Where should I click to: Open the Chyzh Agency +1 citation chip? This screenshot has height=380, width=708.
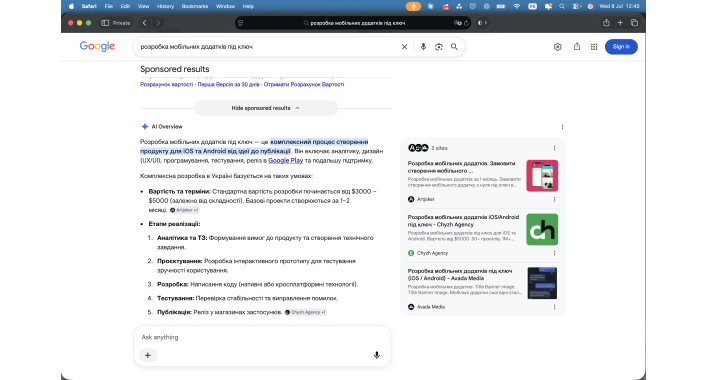(x=306, y=312)
